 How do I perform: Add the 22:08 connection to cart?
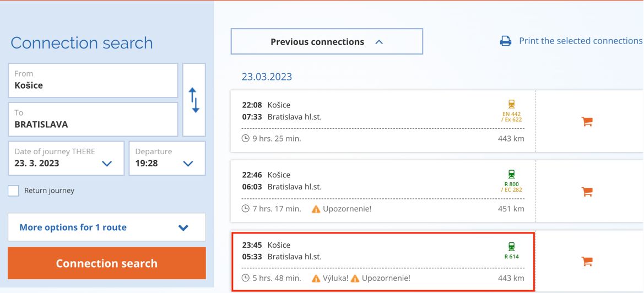(x=587, y=122)
